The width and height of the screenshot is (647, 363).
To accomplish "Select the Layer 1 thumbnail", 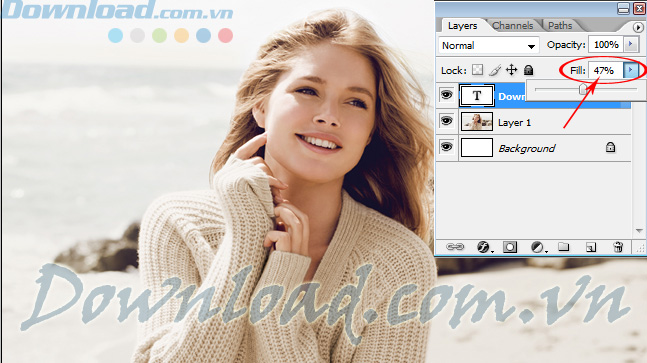I will pos(477,122).
